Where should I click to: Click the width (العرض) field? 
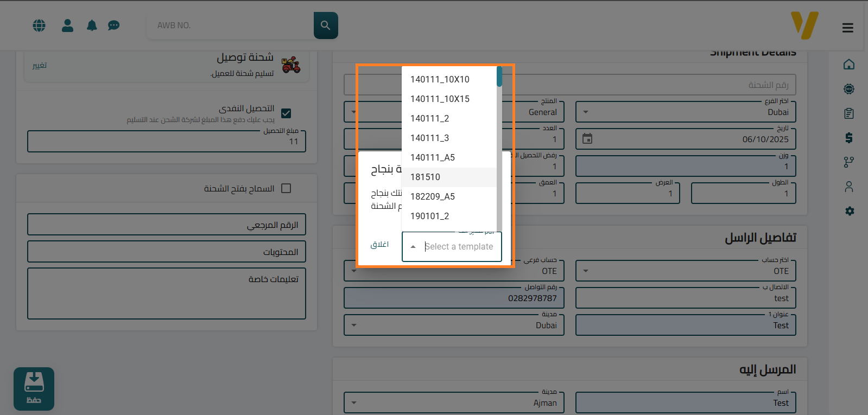coord(628,193)
